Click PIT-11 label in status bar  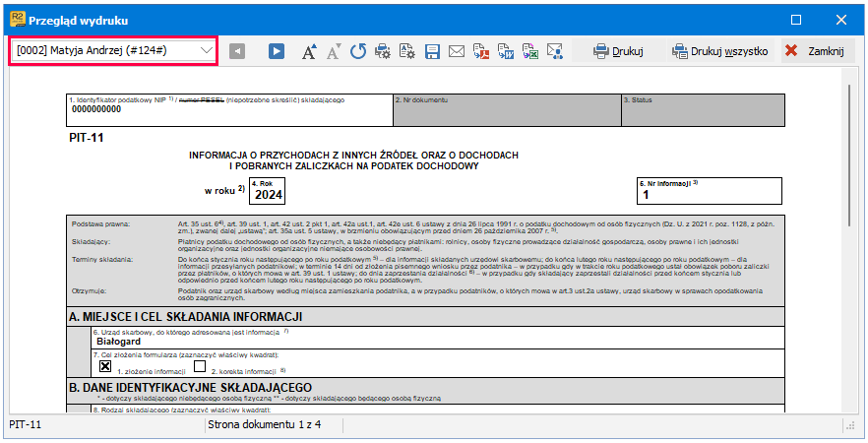point(26,424)
